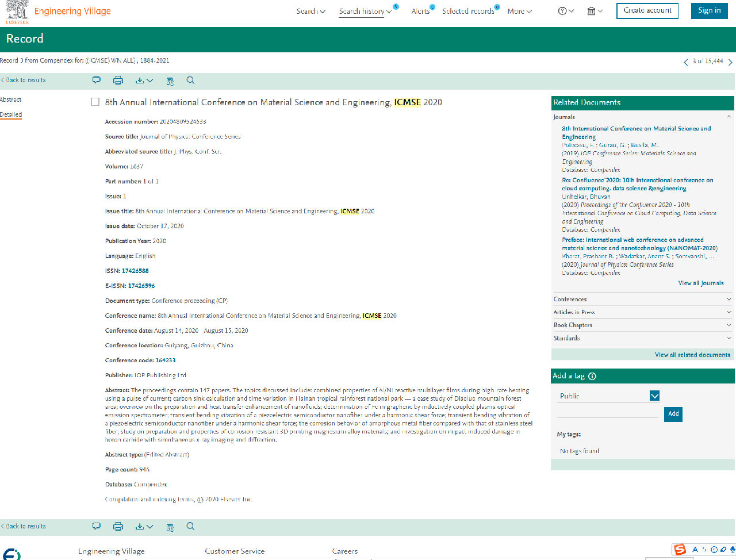This screenshot has width=736, height=560.
Task: Click the comment icon in the toolbar below the record
Action: point(97,526)
